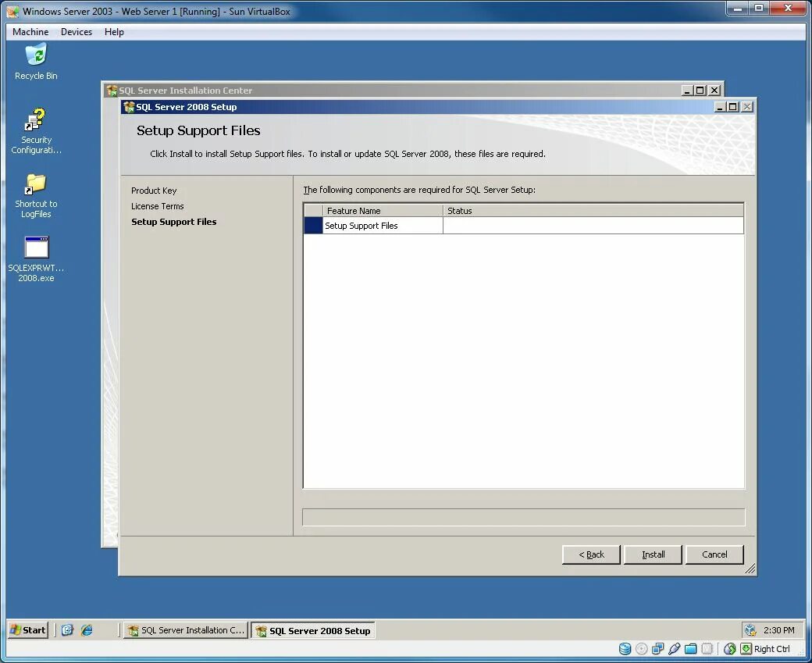Click the VirtualBox guest additions tray icon

[x=750, y=630]
